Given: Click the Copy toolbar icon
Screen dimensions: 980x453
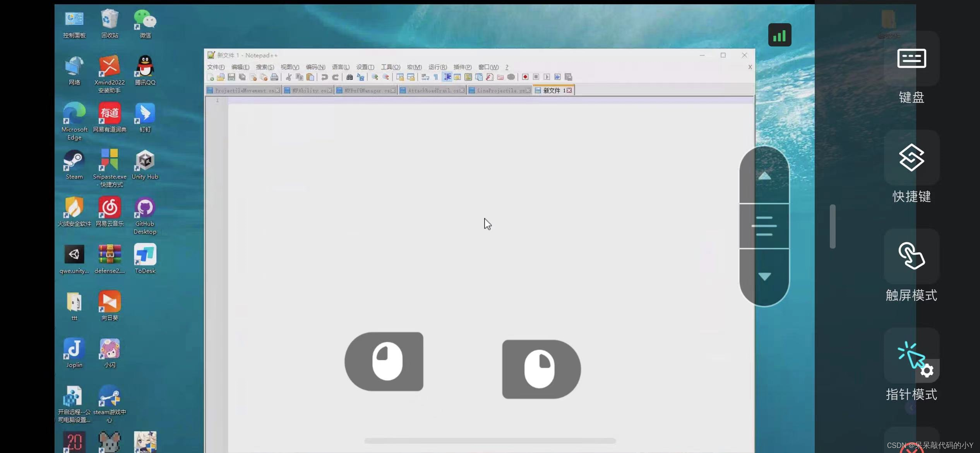Looking at the screenshot, I should 299,77.
